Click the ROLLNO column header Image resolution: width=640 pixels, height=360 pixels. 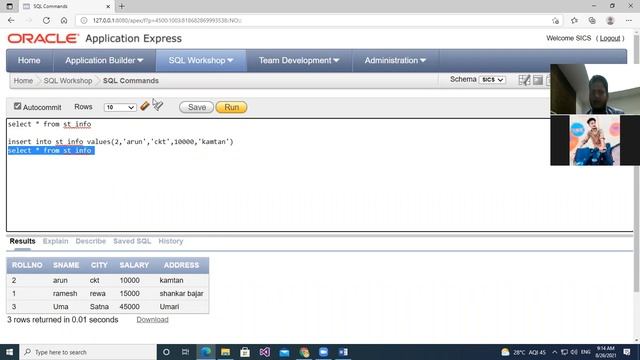point(27,265)
